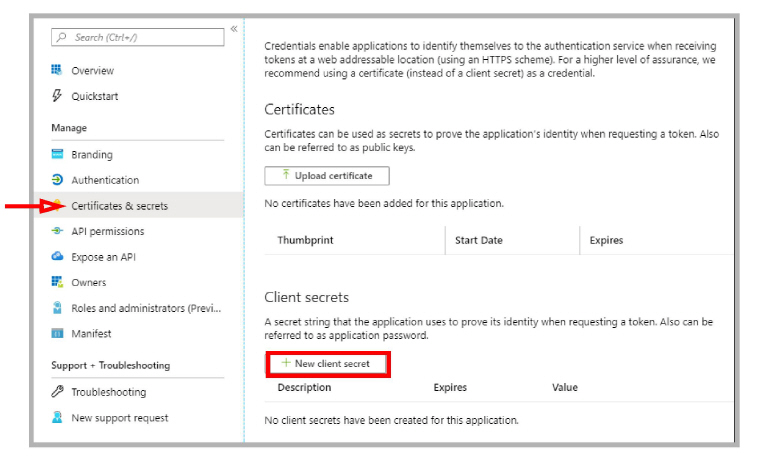Image resolution: width=768 pixels, height=461 pixels.
Task: Click the Quickstart lightning icon
Action: (57, 96)
